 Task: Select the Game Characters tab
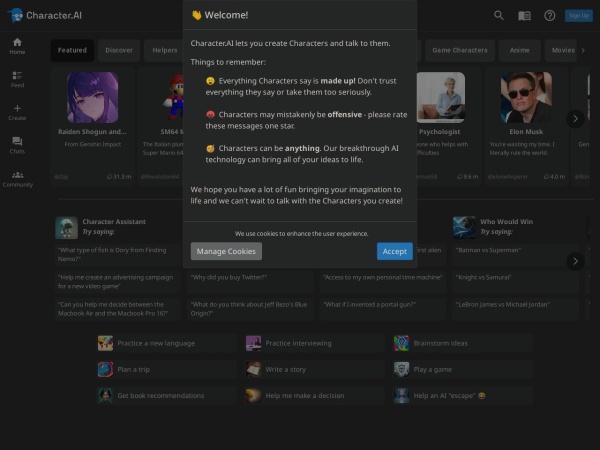click(459, 50)
